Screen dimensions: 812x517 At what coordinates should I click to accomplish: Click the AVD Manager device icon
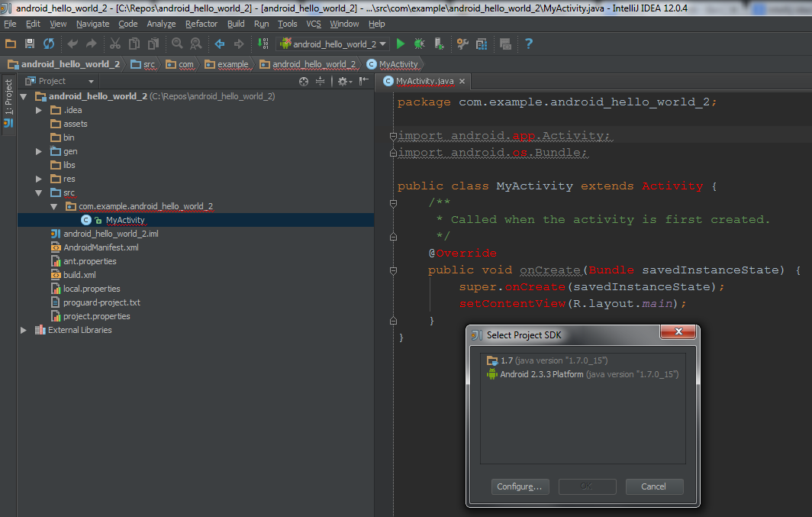(439, 44)
